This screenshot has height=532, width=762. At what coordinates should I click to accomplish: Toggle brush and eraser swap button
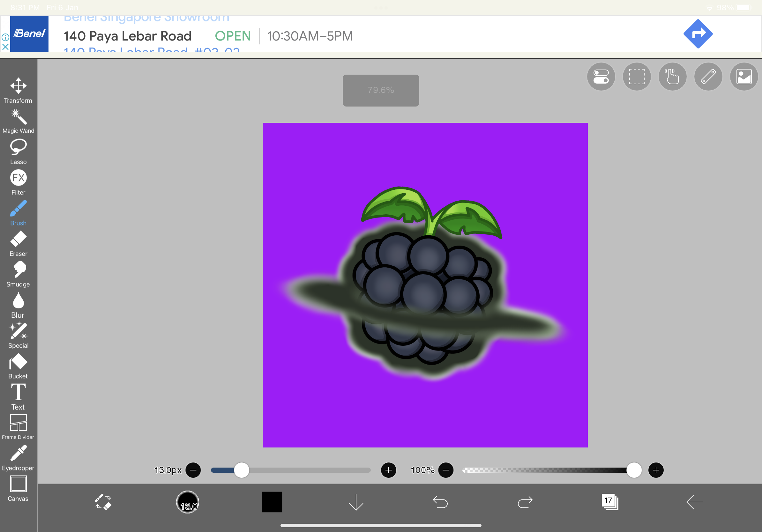click(103, 502)
